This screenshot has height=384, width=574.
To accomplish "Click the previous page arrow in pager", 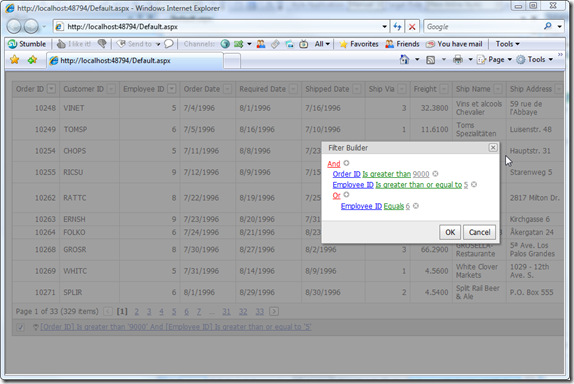I will (x=108, y=312).
